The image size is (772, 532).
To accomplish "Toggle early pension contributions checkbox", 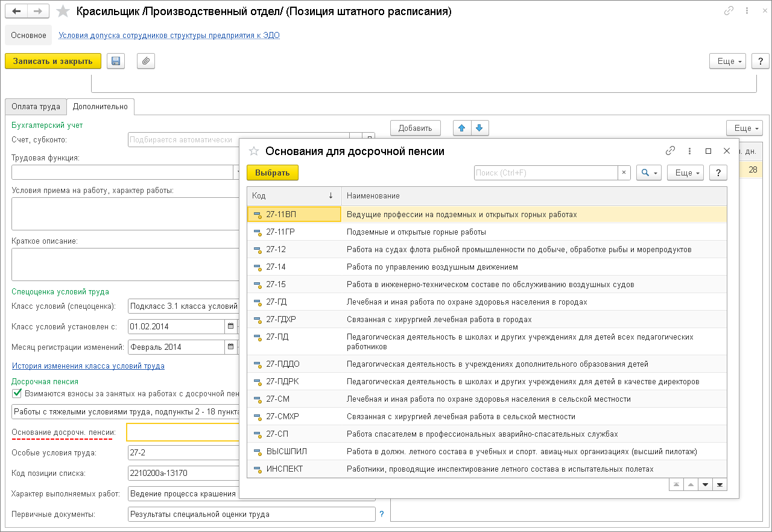I will click(x=17, y=393).
